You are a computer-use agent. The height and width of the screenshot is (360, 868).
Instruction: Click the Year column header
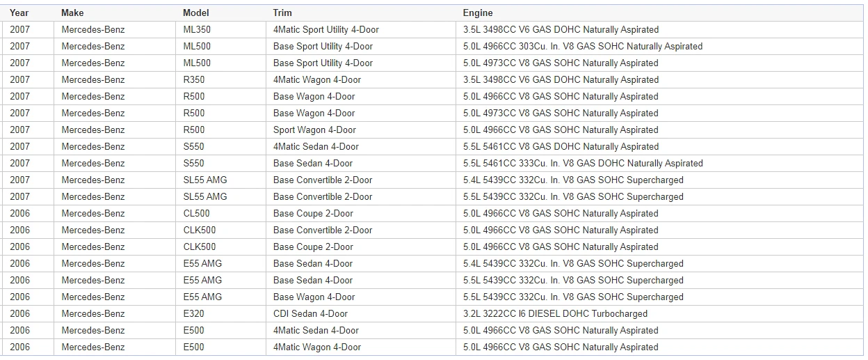[x=19, y=13]
